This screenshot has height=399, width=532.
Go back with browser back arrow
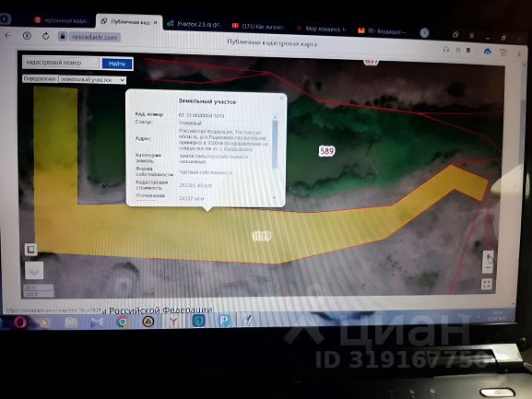point(8,35)
